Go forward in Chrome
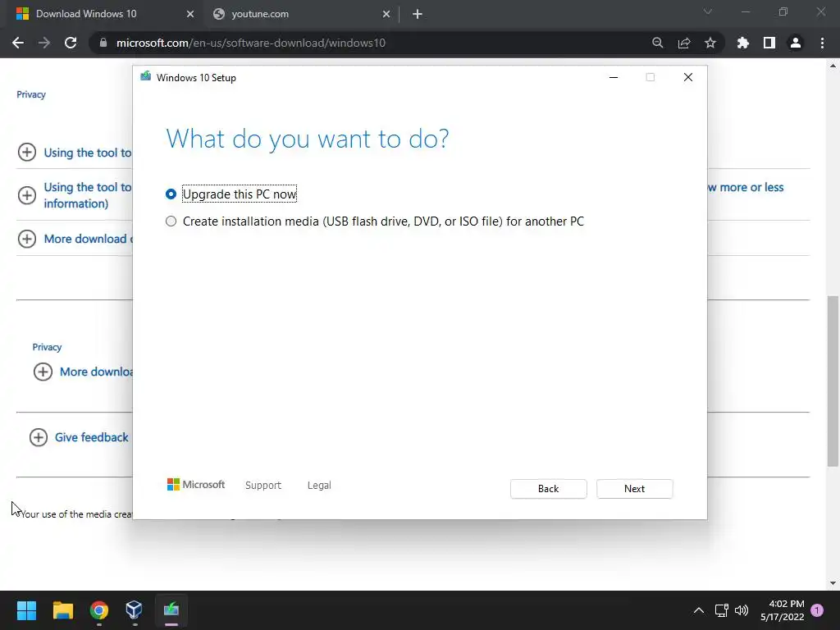The height and width of the screenshot is (630, 840). [44, 43]
